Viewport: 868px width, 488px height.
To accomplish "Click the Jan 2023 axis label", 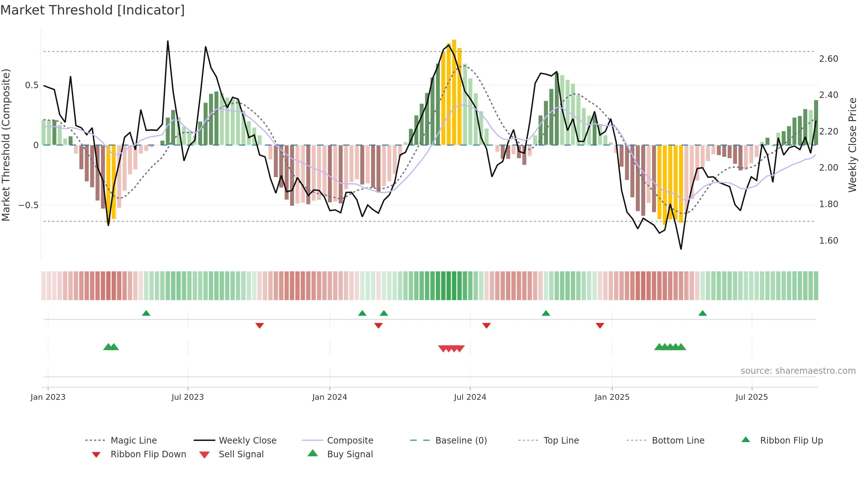I will point(48,397).
